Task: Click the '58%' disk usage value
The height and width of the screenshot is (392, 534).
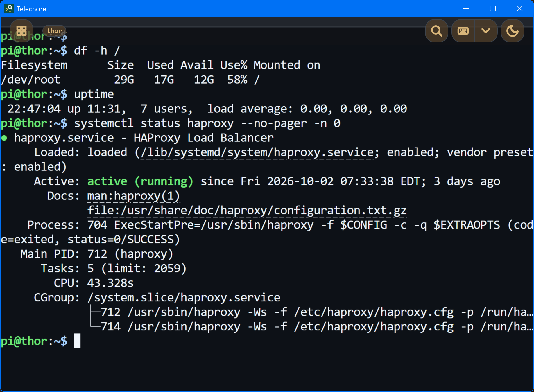Action: pyautogui.click(x=237, y=80)
